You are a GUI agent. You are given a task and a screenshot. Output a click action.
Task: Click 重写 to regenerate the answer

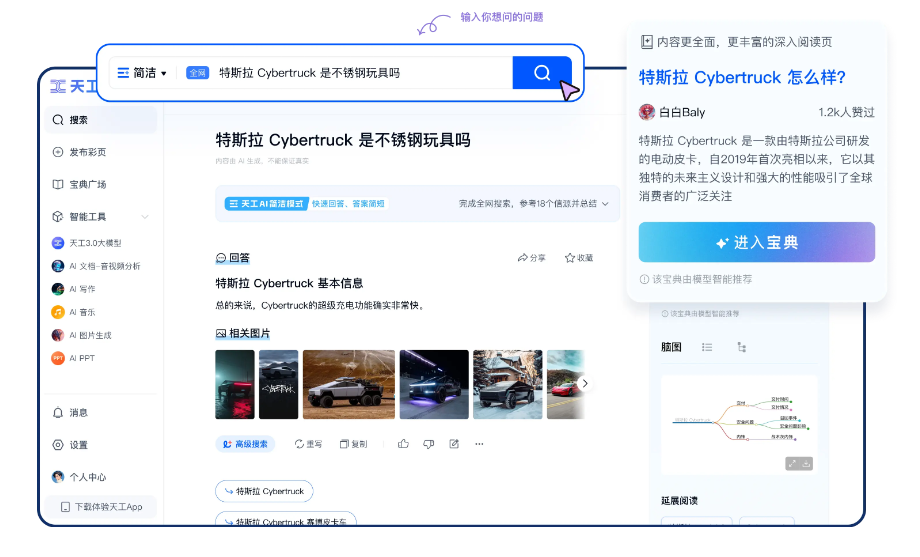tap(308, 444)
